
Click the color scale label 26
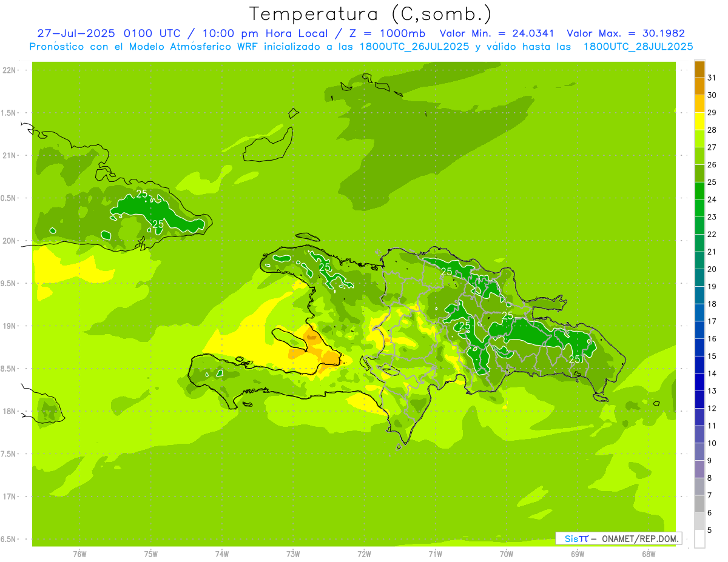712,165
